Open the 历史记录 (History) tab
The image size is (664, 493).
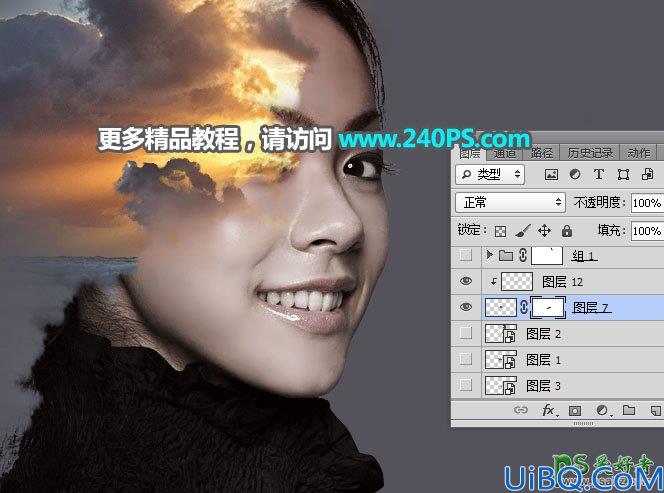tap(590, 153)
